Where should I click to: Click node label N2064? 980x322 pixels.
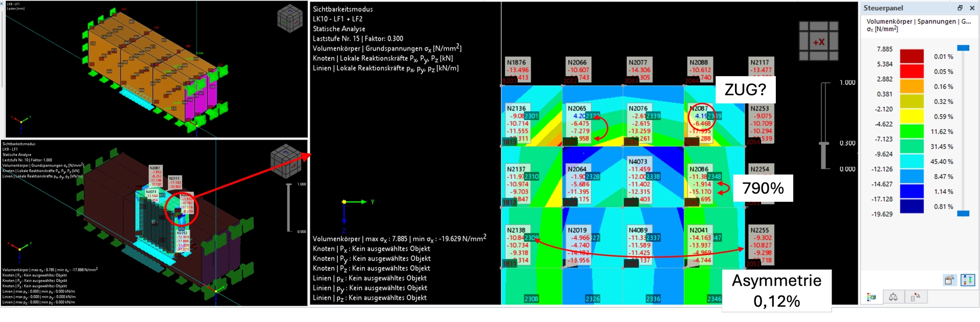pos(577,169)
